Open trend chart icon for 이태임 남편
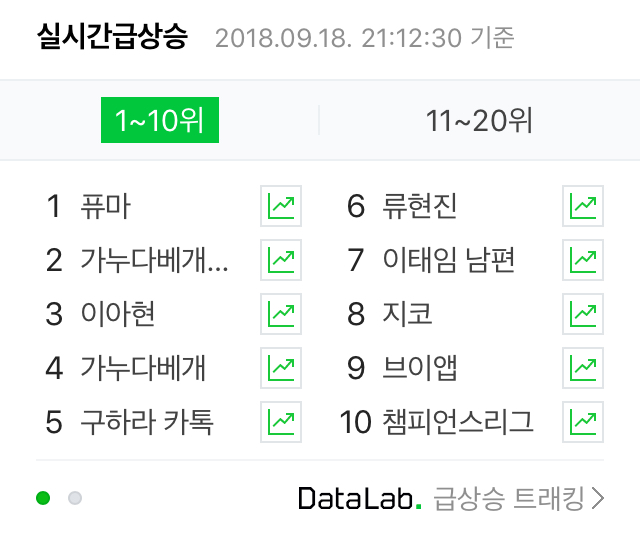The image size is (640, 539). [583, 260]
